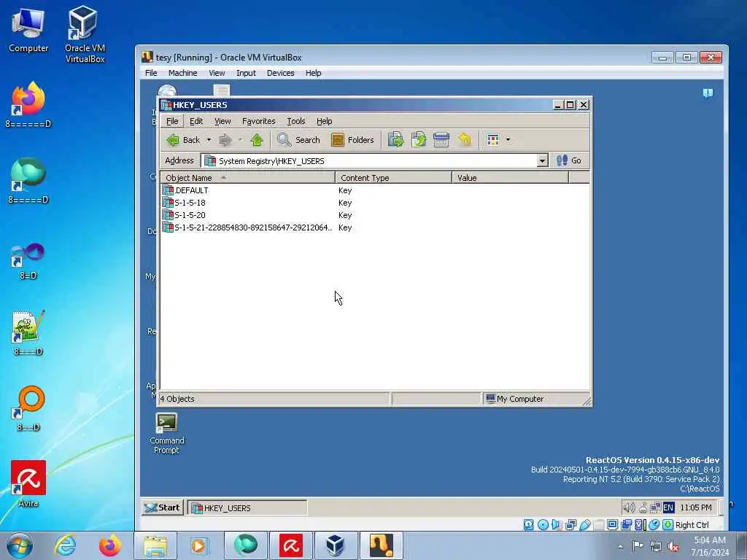Show hidden Windows tray icons arrow
The height and width of the screenshot is (560, 747).
620,546
